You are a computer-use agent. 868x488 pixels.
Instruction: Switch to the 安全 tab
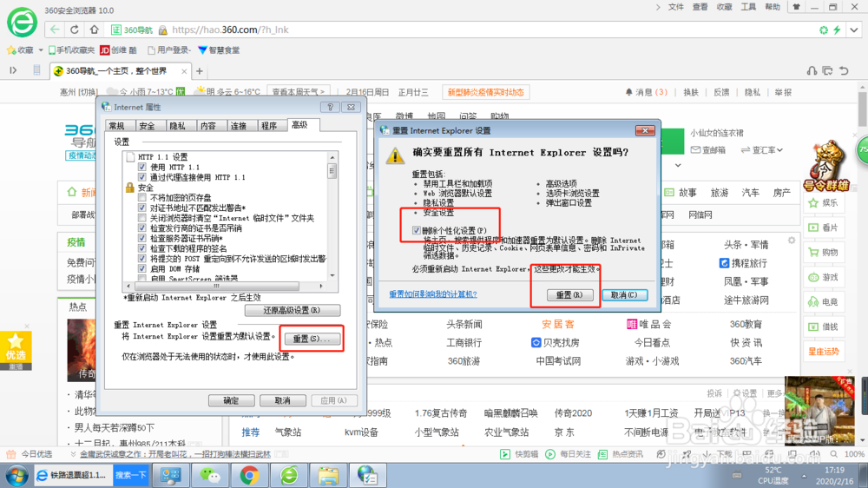pos(148,126)
